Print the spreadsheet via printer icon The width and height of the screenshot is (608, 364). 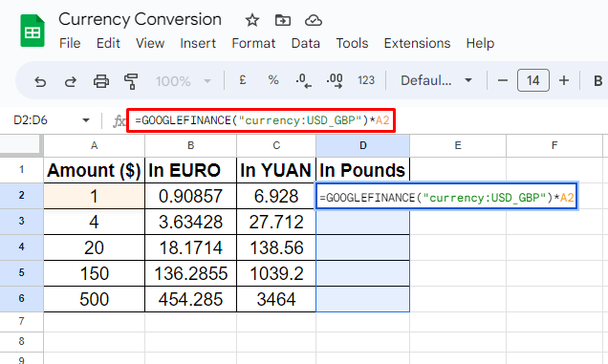[x=101, y=81]
